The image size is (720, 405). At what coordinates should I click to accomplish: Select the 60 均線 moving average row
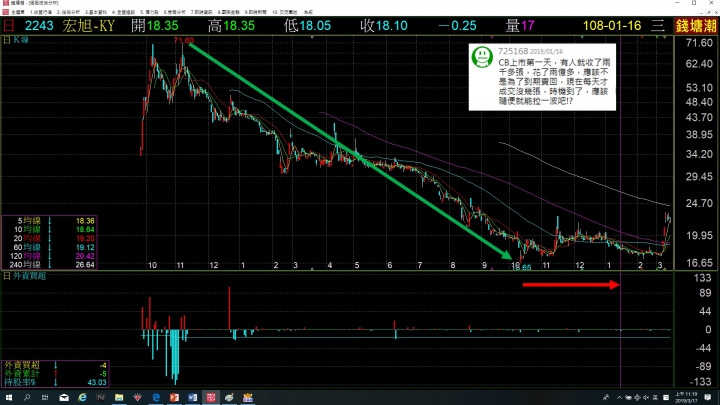tap(49, 248)
